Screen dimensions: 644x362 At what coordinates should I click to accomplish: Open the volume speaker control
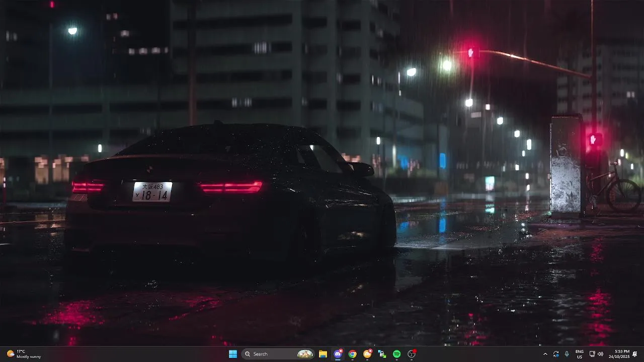pos(600,354)
